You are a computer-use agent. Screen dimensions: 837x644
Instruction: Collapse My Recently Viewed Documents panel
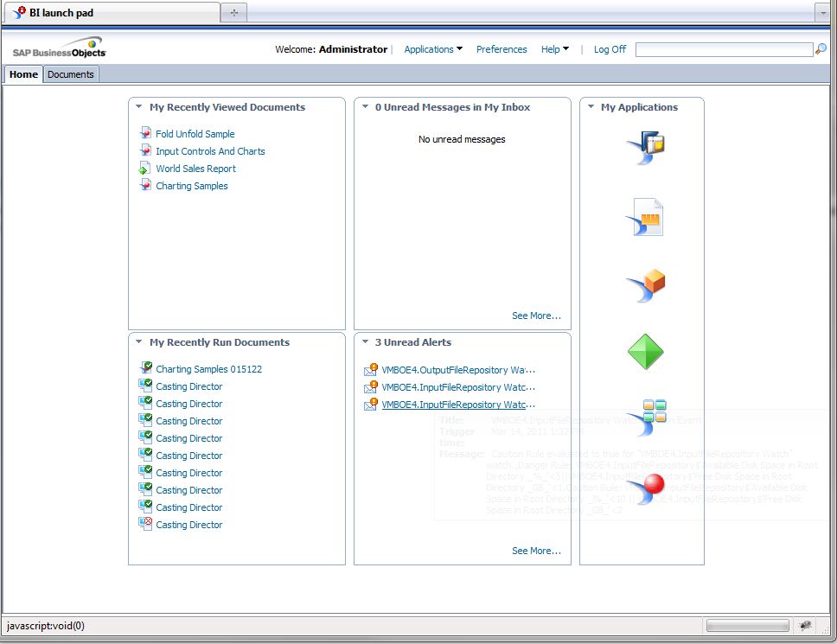139,106
